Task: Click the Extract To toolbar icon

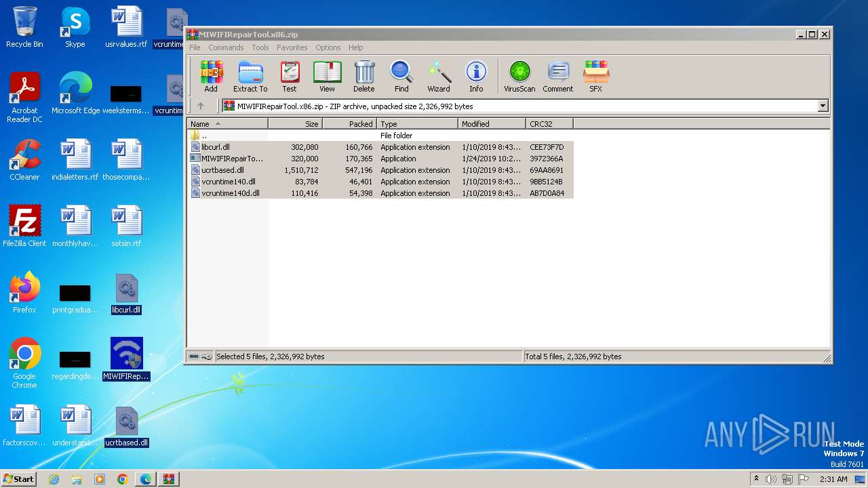Action: click(x=250, y=76)
